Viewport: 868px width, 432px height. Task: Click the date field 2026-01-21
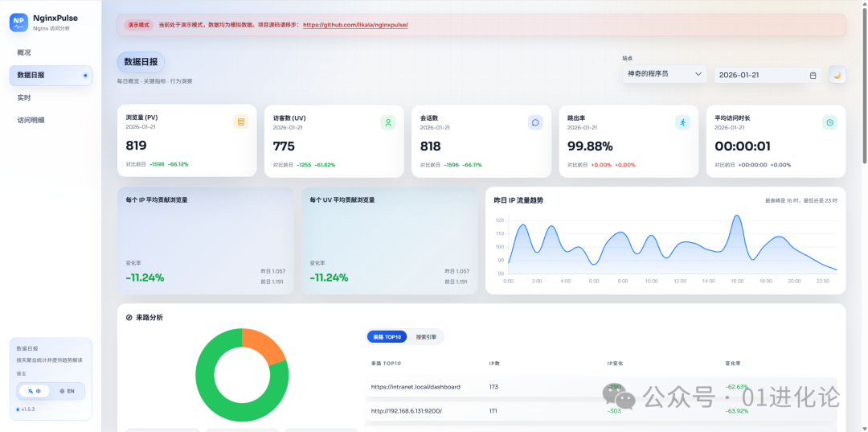(x=759, y=76)
